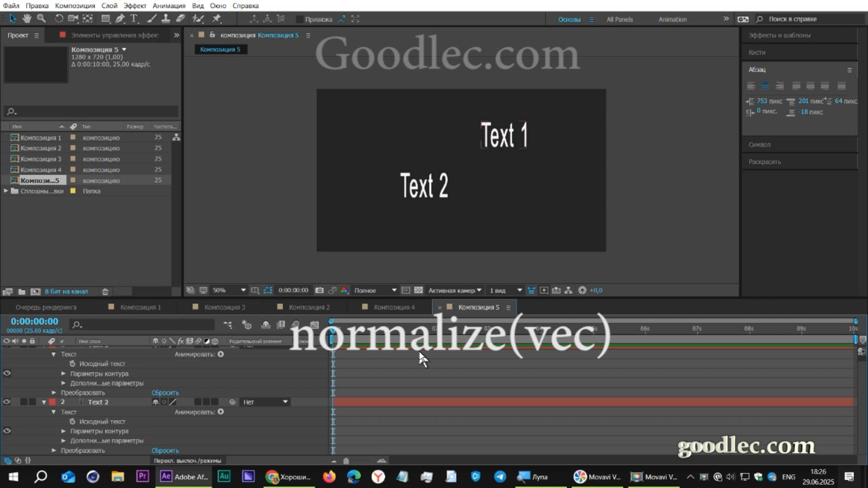This screenshot has width=868, height=488.
Task: Hide the Text 2 layer visibility
Action: (x=7, y=401)
